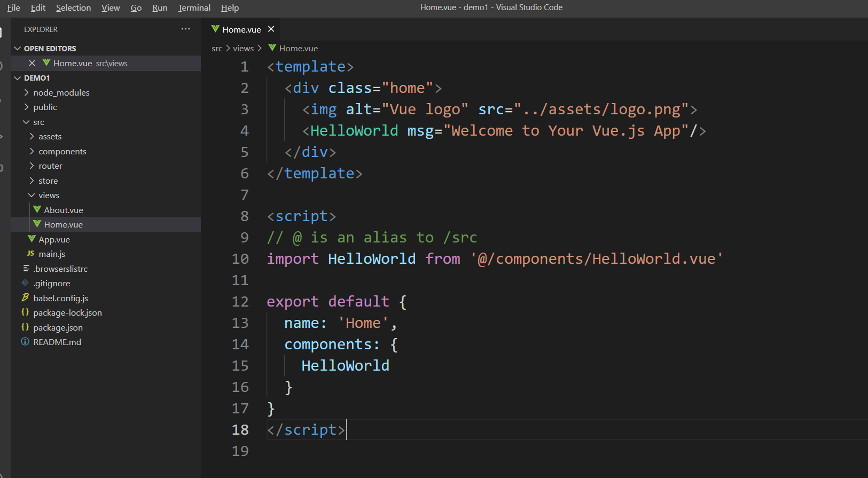This screenshot has width=868, height=478.
Task: Click the JS icon beside main.js
Action: point(30,254)
